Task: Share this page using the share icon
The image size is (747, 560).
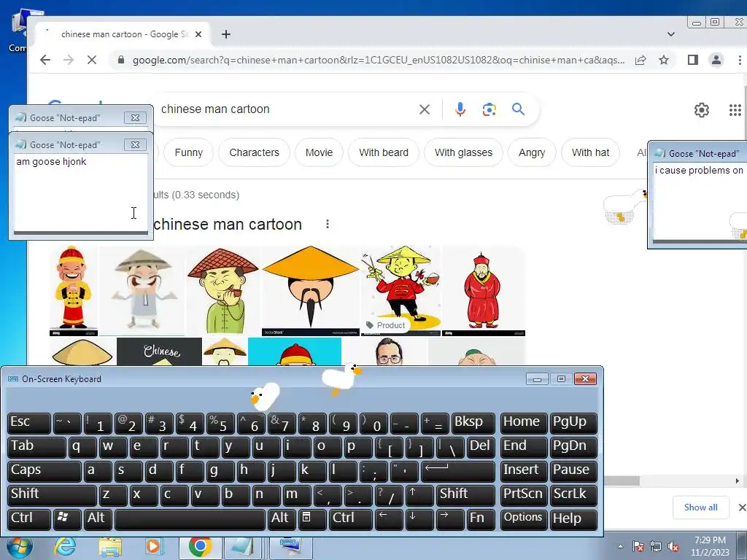Action: pyautogui.click(x=640, y=60)
